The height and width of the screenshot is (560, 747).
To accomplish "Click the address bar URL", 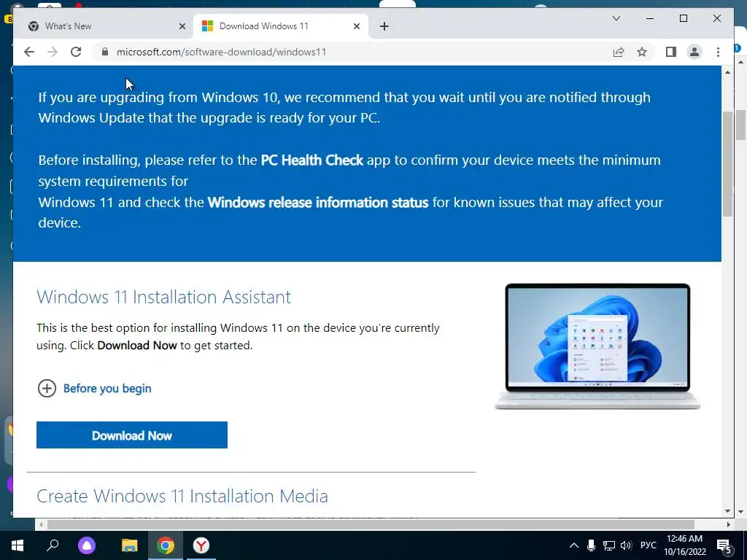I will pos(222,52).
